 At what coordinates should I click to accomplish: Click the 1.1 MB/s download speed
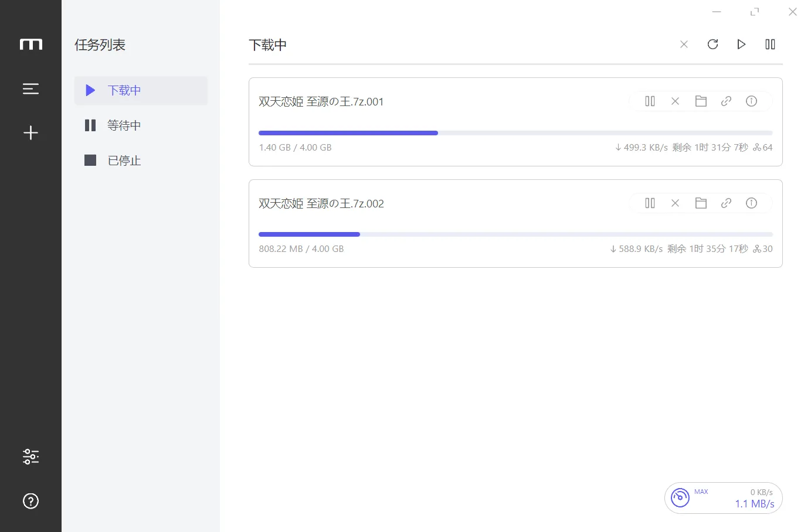pyautogui.click(x=755, y=504)
